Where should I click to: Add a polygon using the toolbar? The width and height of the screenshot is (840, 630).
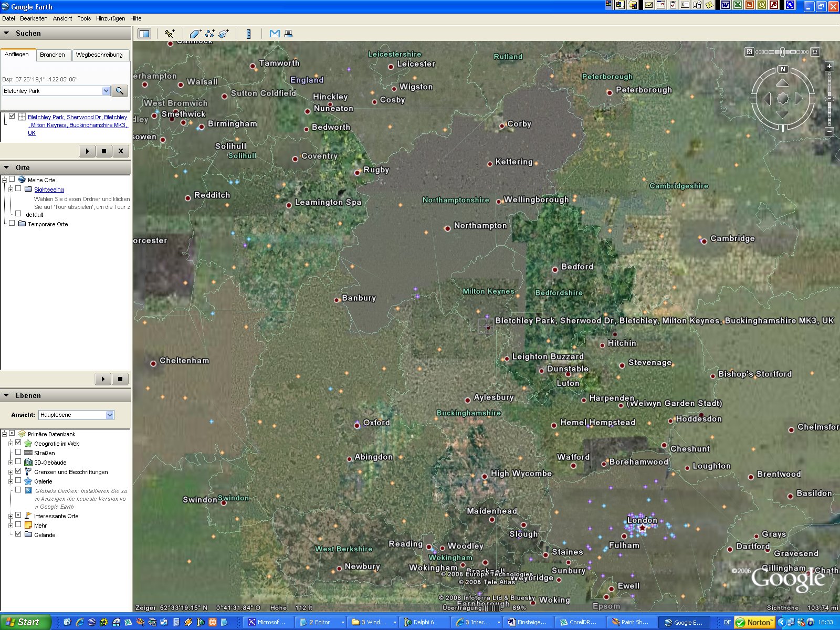point(195,34)
